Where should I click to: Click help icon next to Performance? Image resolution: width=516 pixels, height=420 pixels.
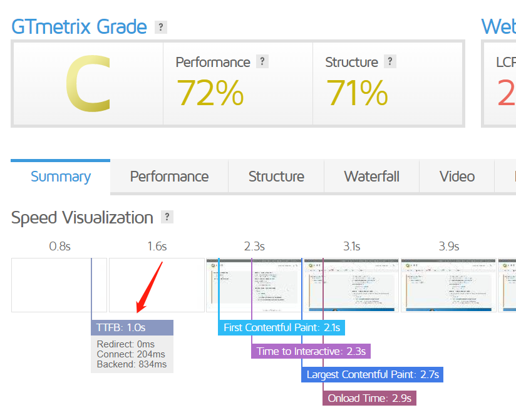[x=262, y=61]
